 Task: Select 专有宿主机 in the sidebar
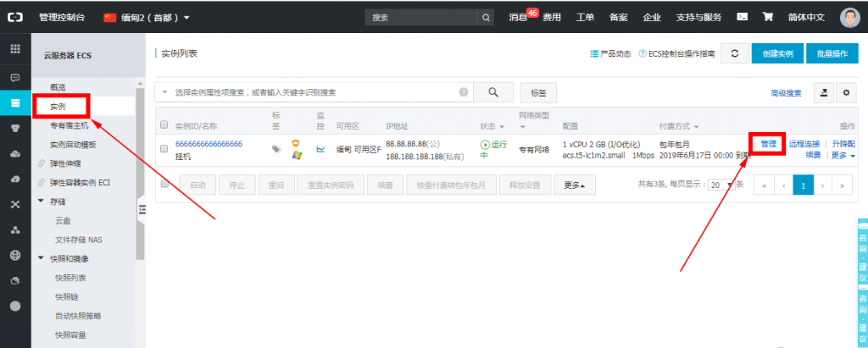(70, 125)
